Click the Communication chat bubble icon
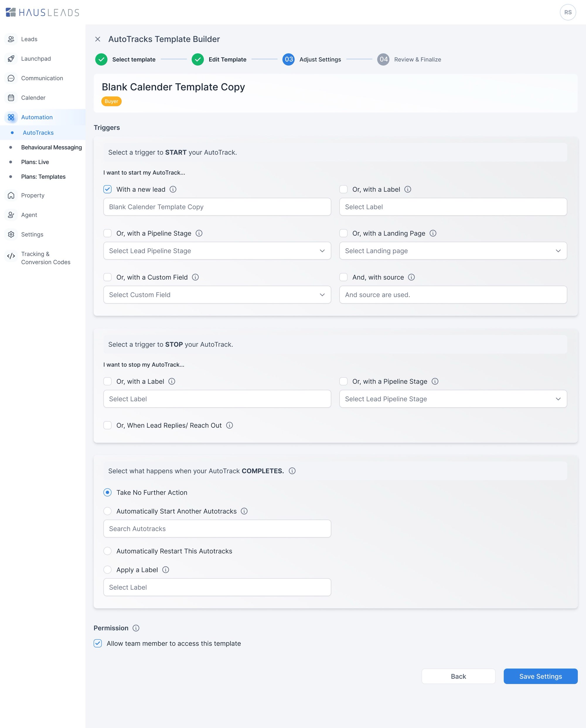586x728 pixels. 11,78
